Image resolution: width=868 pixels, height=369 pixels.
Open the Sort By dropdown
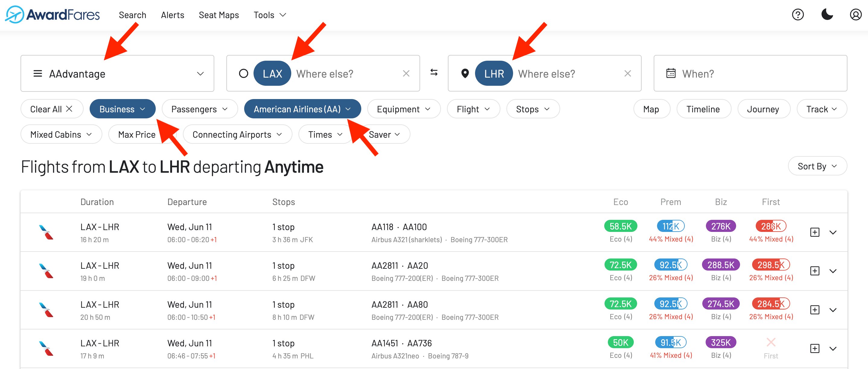click(817, 166)
